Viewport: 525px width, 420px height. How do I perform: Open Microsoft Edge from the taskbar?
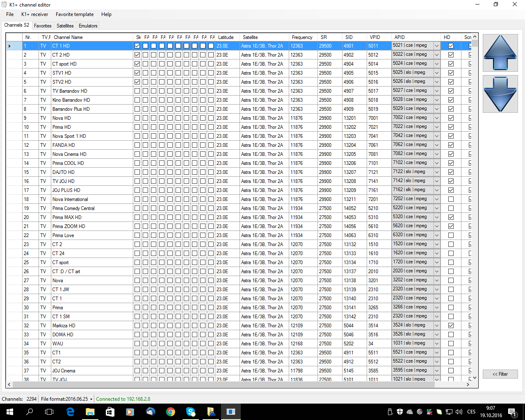pyautogui.click(x=70, y=412)
